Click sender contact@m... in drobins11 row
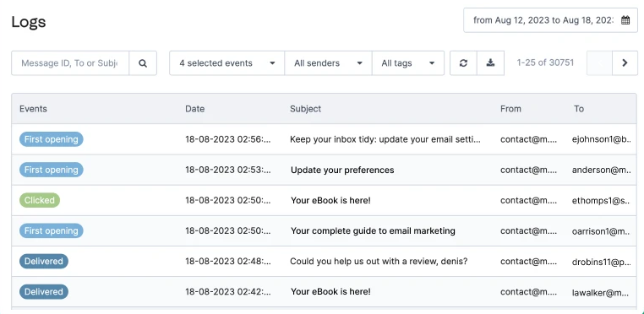Screen dimensions: 644x314 point(528,261)
